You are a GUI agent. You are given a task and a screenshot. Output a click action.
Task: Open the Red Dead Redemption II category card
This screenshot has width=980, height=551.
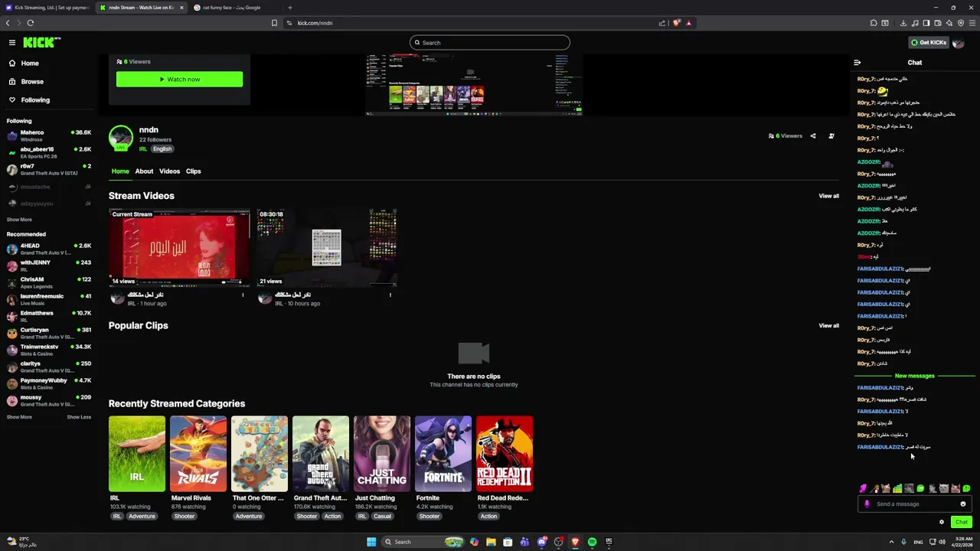pyautogui.click(x=505, y=453)
